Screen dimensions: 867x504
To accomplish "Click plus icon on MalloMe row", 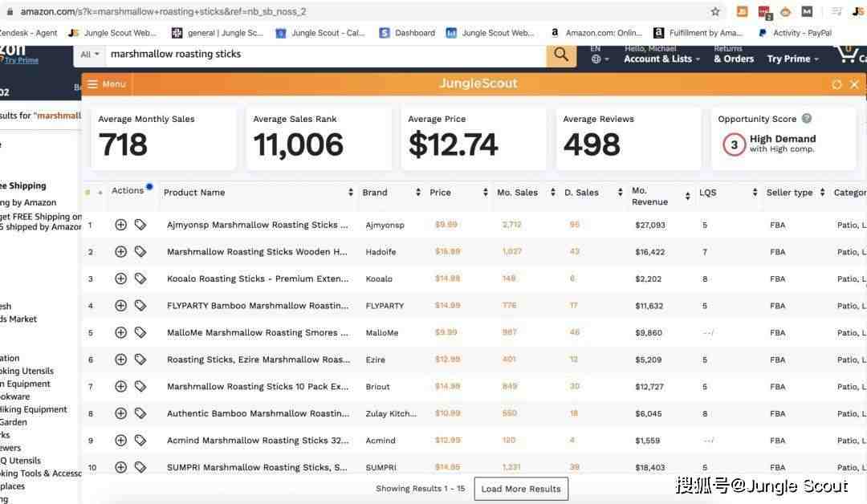I will [120, 332].
